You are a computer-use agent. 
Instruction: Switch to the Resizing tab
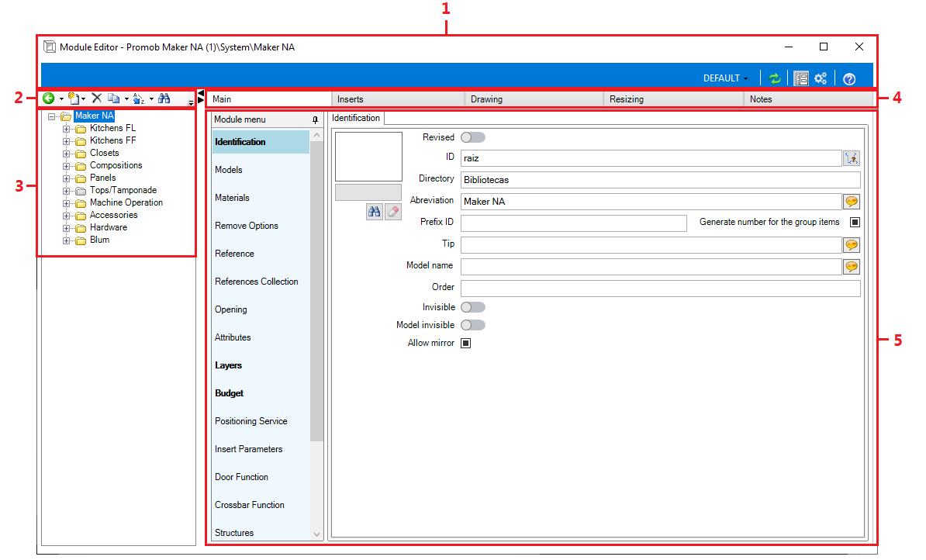674,99
